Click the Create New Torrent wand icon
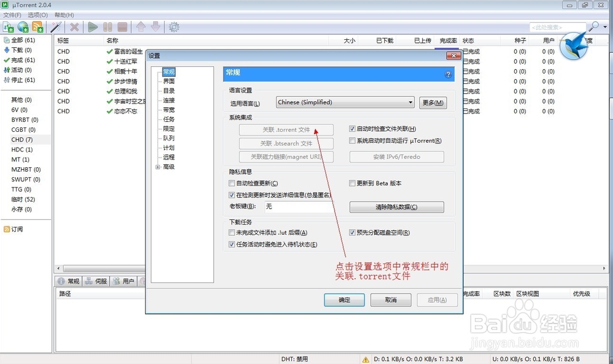This screenshot has width=613, height=364. pyautogui.click(x=56, y=27)
